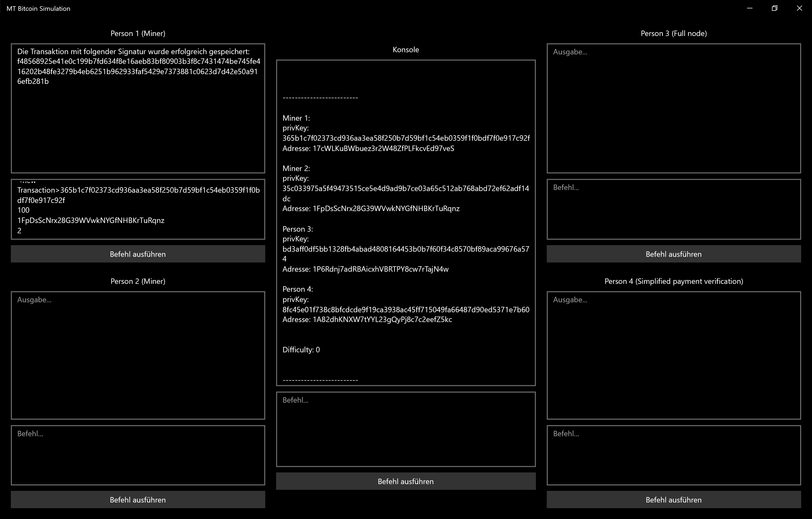Click Person 4 Befehl input field
Viewport: 812px width, 519px height.
[673, 455]
